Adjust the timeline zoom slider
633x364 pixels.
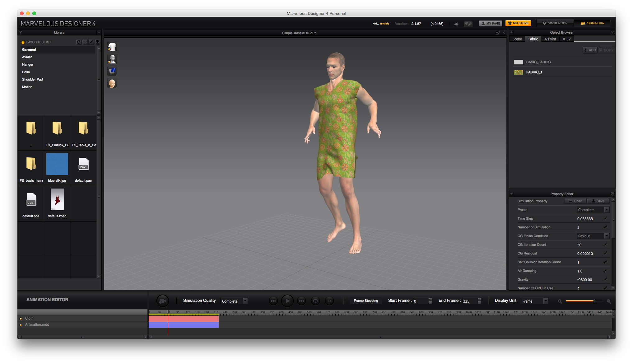(x=594, y=301)
